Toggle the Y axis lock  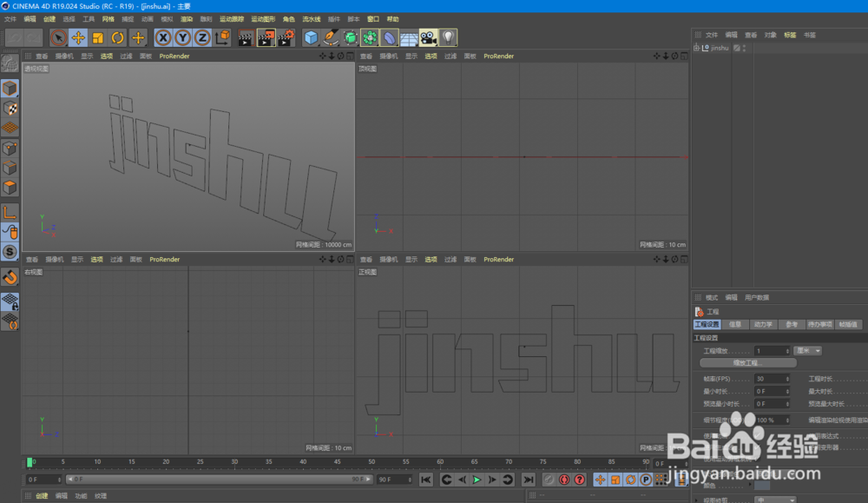[182, 37]
